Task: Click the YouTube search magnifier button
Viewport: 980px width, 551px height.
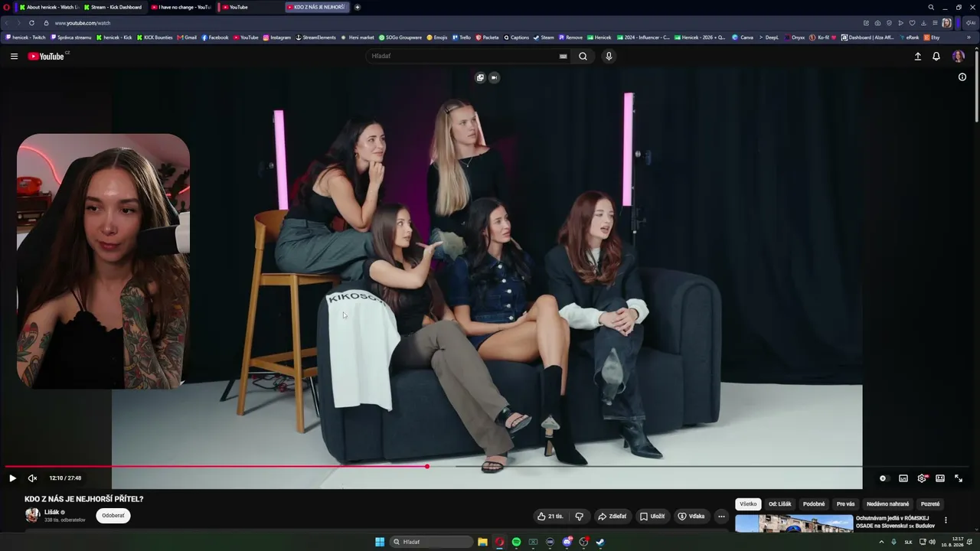Action: pyautogui.click(x=583, y=56)
